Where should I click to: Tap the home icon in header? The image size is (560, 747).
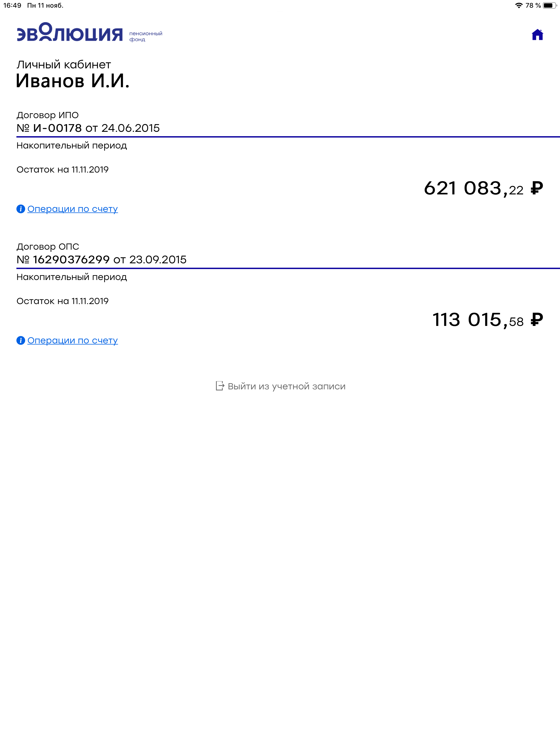pyautogui.click(x=537, y=34)
